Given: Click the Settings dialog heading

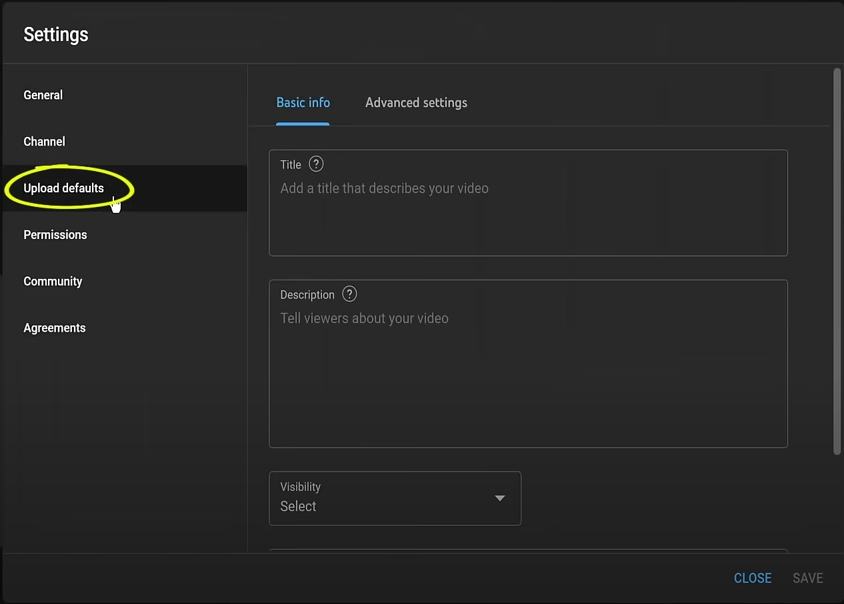Looking at the screenshot, I should [56, 34].
